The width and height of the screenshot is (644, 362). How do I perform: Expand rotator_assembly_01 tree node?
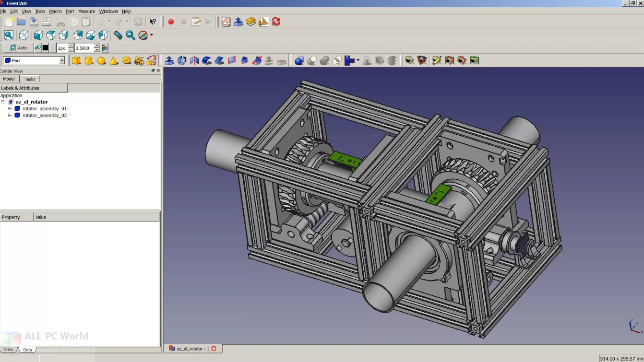point(10,109)
